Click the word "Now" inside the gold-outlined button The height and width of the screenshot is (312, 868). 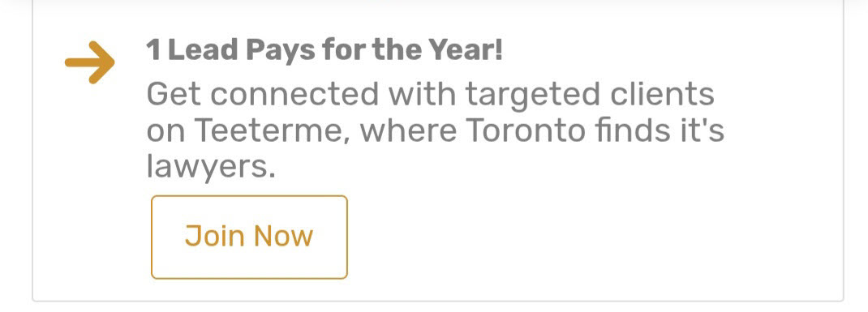(284, 237)
